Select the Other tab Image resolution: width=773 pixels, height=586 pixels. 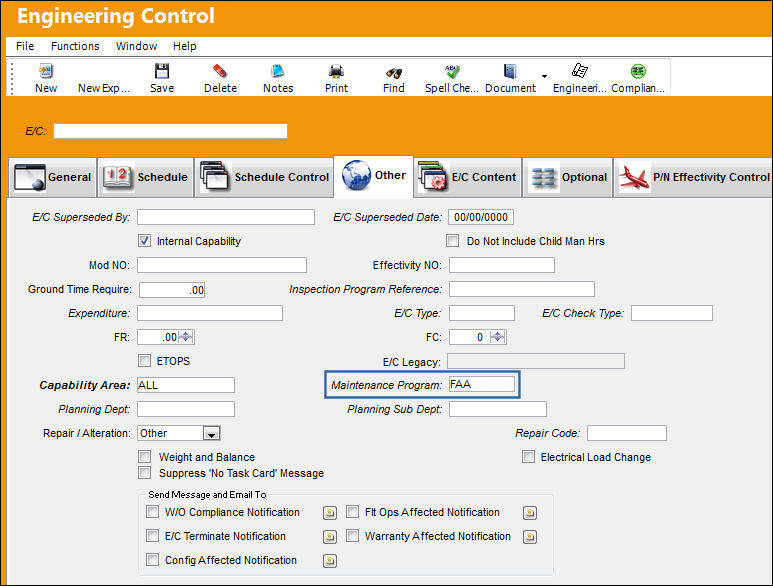[374, 176]
